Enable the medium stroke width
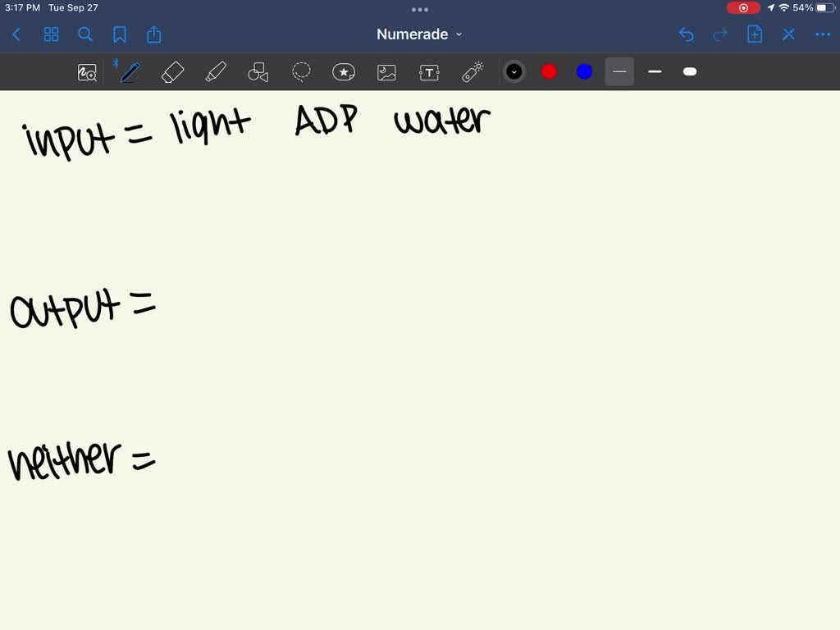This screenshot has height=630, width=840. (654, 71)
